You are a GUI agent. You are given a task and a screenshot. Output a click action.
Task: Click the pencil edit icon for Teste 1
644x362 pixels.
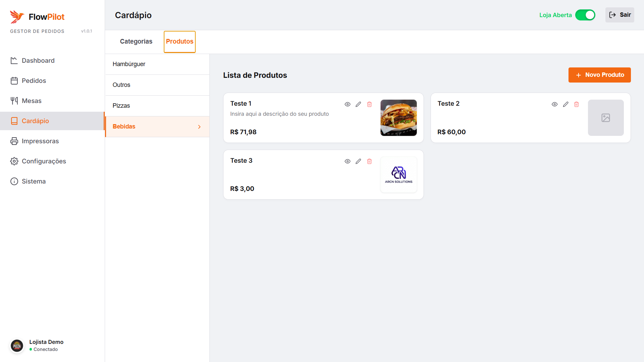click(x=358, y=104)
